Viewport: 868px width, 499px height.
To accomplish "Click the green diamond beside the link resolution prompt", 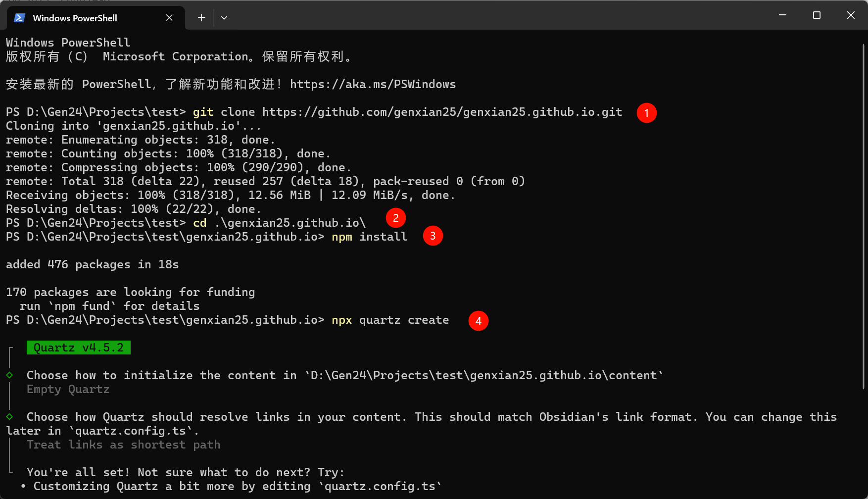I will (x=9, y=417).
